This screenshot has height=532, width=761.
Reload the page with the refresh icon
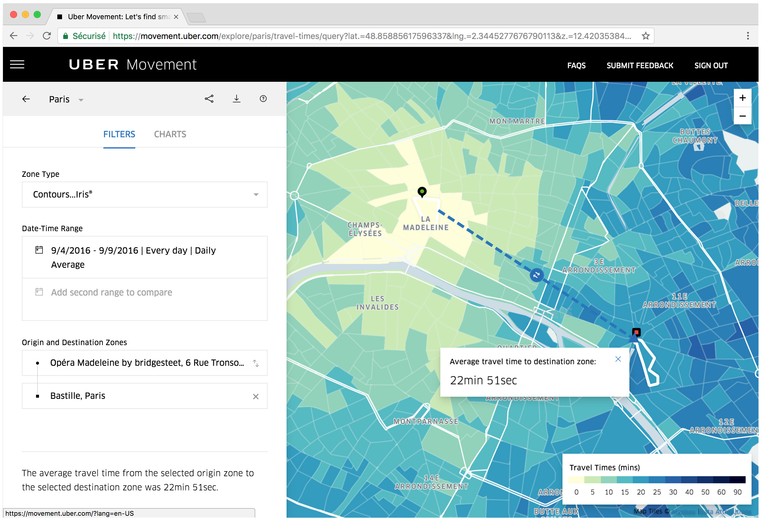tap(47, 36)
